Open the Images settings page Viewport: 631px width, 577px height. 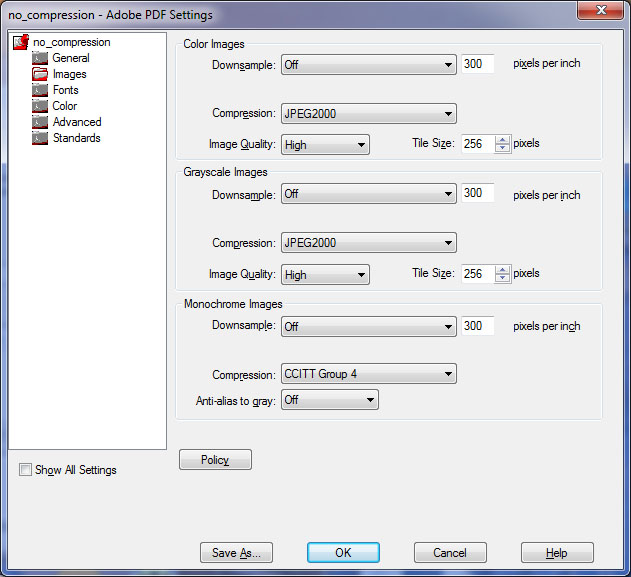(70, 74)
